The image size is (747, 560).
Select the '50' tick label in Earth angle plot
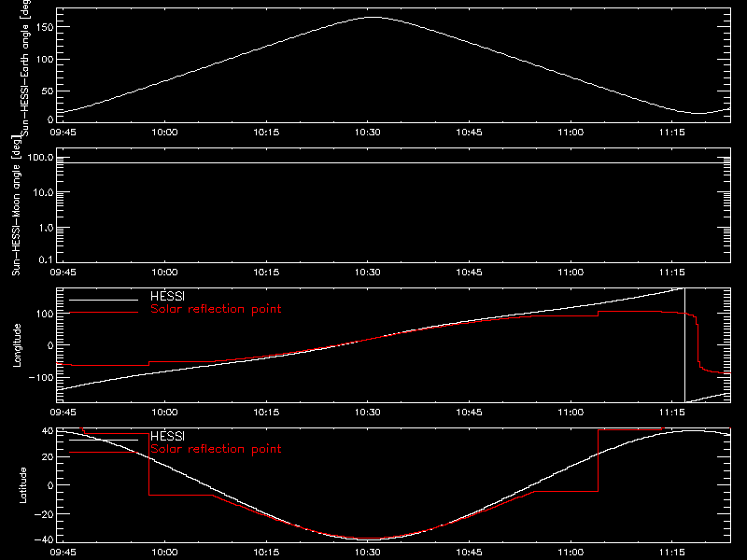pyautogui.click(x=48, y=91)
